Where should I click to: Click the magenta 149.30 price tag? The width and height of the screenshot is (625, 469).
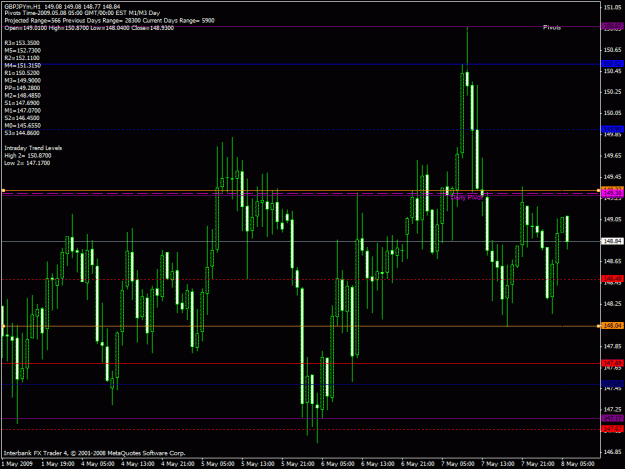pos(612,193)
